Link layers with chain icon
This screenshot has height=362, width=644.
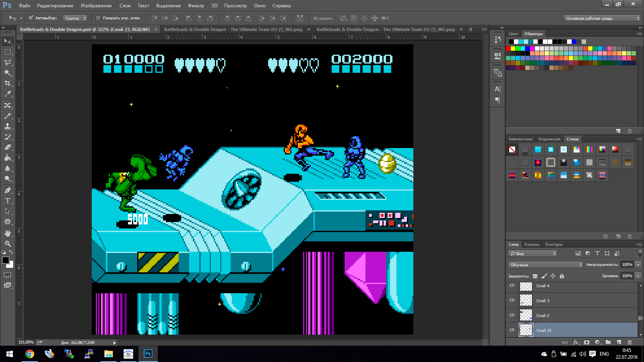tap(565, 342)
